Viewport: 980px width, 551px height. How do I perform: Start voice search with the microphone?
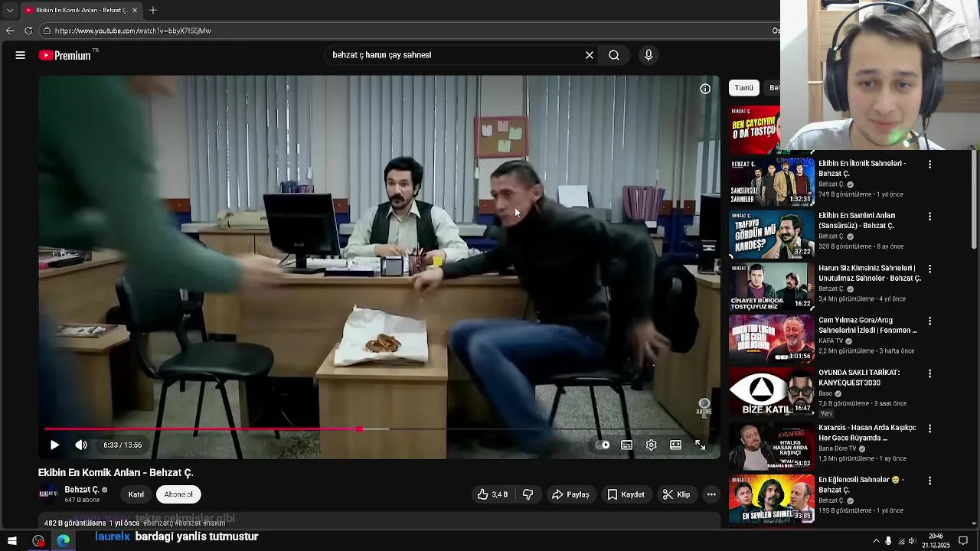(x=648, y=55)
